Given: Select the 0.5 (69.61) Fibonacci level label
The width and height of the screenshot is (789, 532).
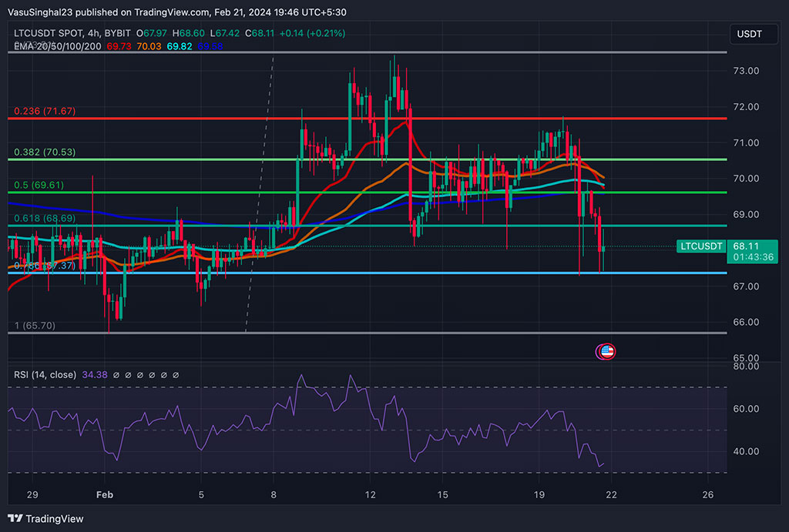Looking at the screenshot, I should pyautogui.click(x=39, y=186).
